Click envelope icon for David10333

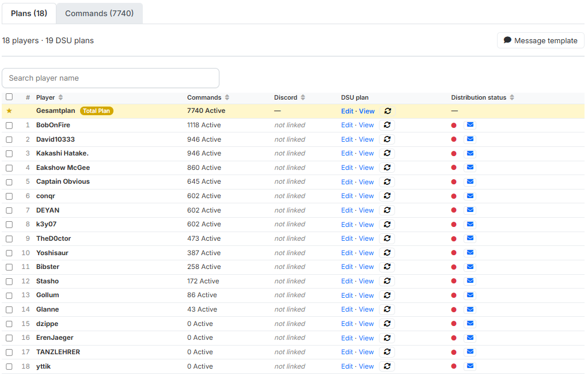470,139
